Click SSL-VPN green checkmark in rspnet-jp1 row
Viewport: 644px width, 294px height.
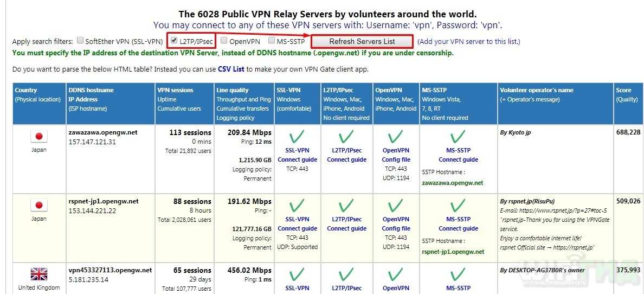pyautogui.click(x=297, y=205)
